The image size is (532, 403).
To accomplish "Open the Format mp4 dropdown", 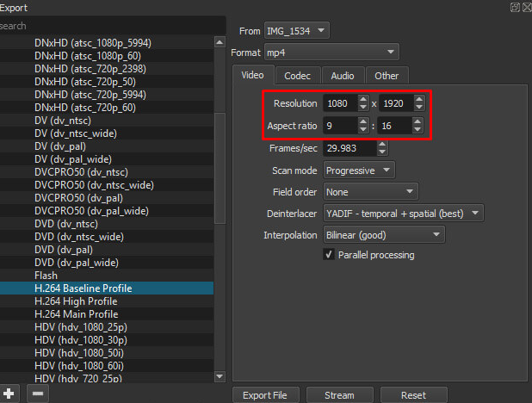I will [331, 53].
